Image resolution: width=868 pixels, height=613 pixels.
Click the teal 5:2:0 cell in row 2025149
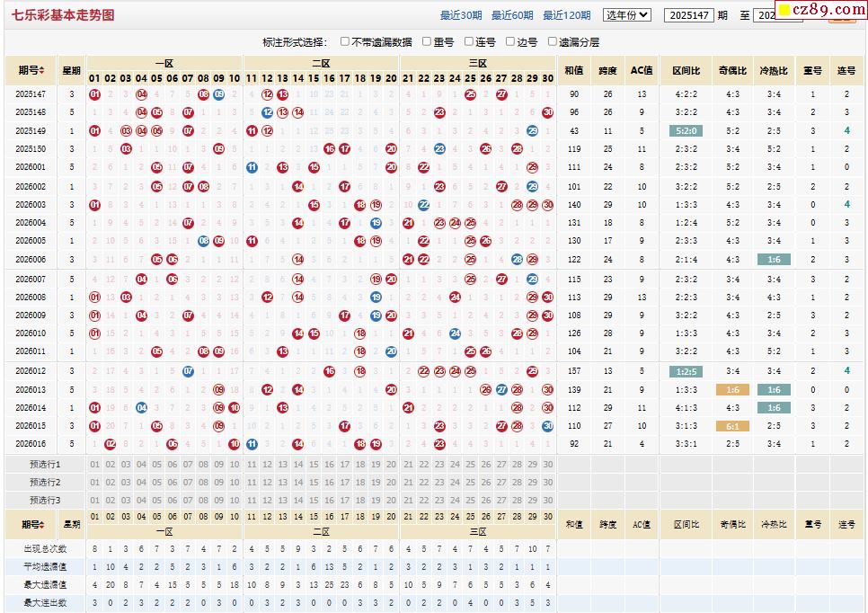685,131
